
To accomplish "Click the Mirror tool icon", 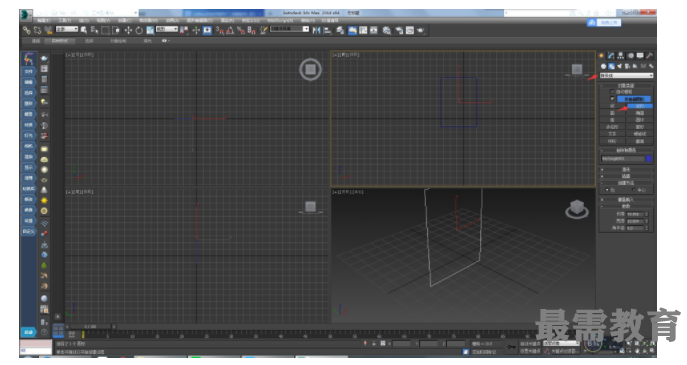I will pos(316,30).
